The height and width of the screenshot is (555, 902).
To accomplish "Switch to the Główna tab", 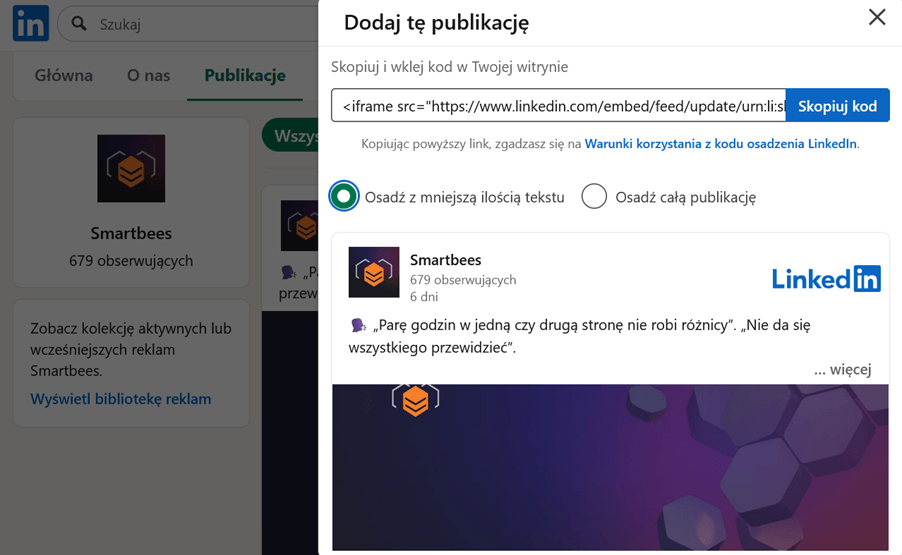I will click(x=63, y=75).
